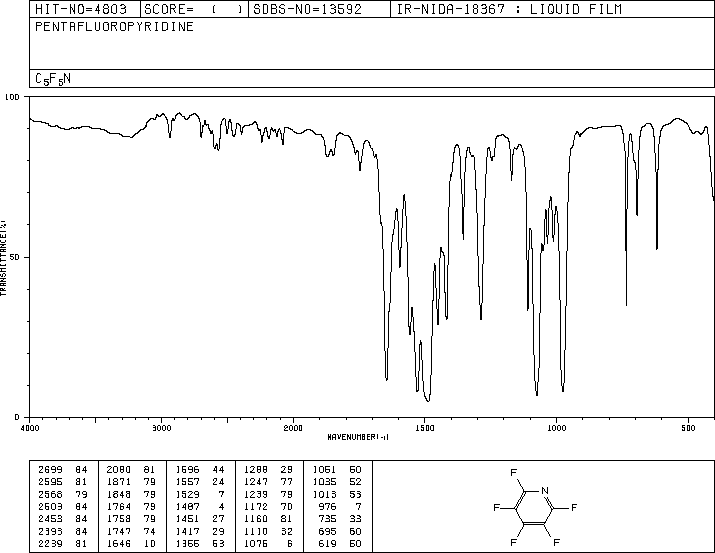Select peak table row 1646 10

pyautogui.click(x=131, y=543)
